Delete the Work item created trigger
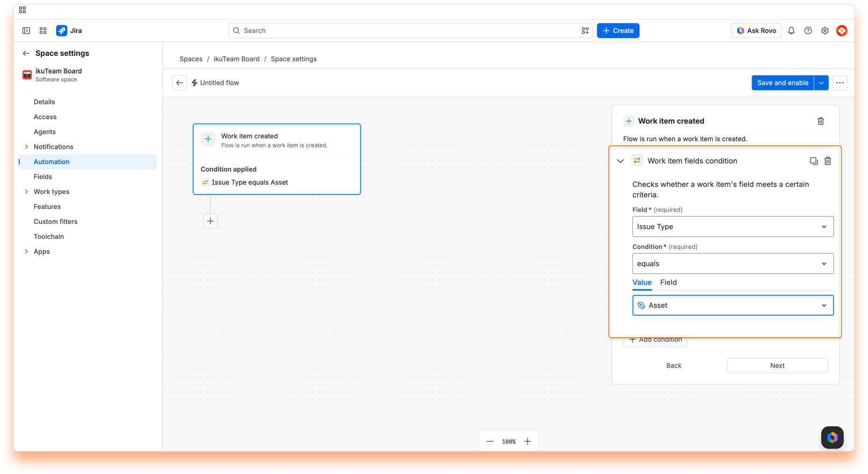868x474 pixels. coord(821,121)
